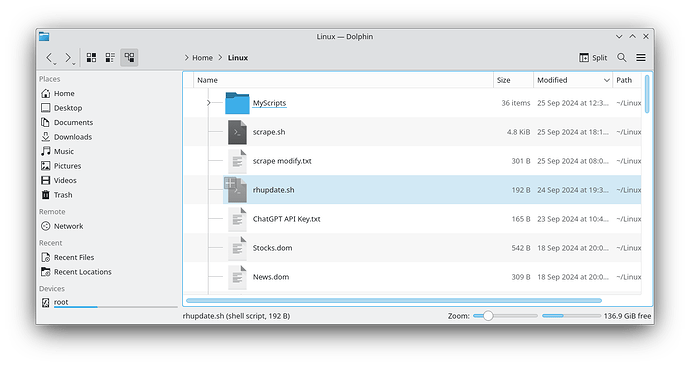Click the vertical scrollbar in file view

pyautogui.click(x=647, y=94)
